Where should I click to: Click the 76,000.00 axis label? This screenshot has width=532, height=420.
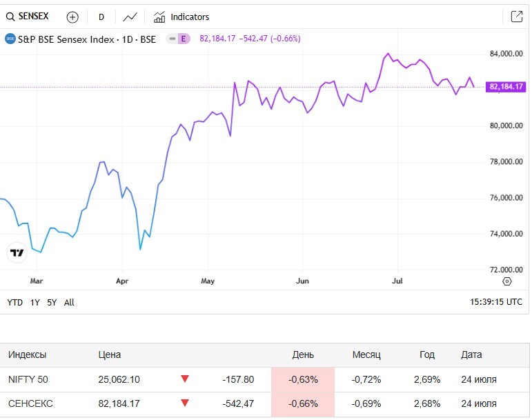tap(506, 198)
